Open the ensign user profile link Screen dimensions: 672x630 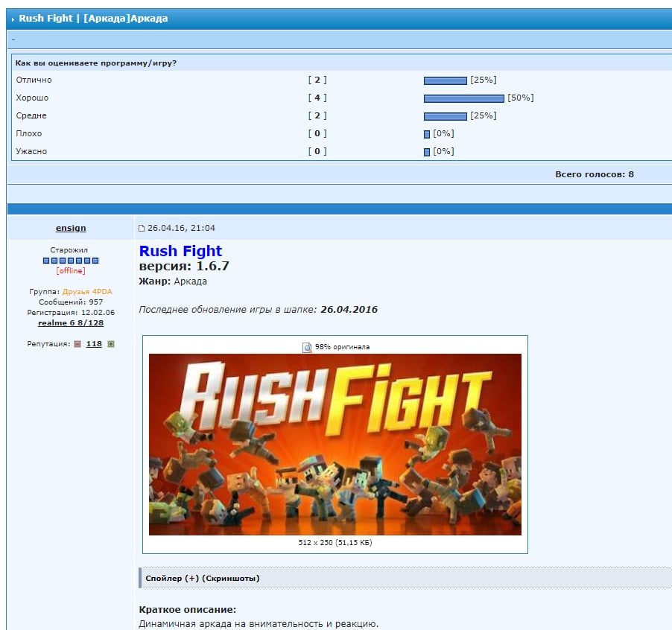[71, 228]
